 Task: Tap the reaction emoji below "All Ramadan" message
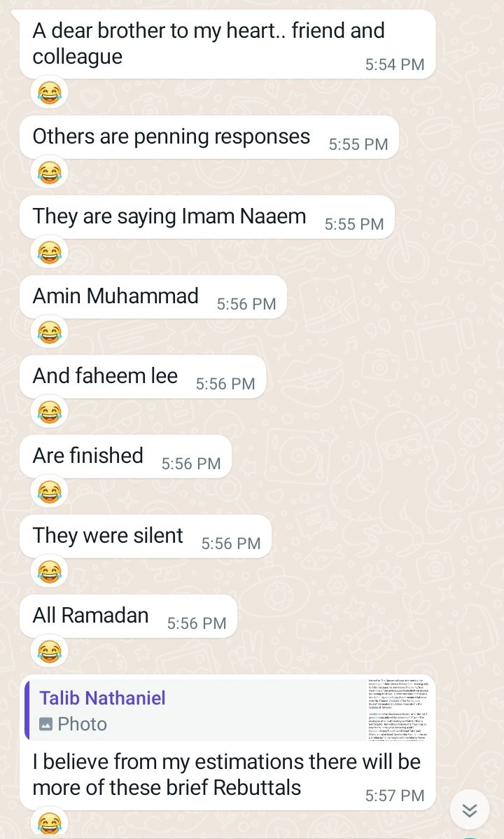coord(49,651)
